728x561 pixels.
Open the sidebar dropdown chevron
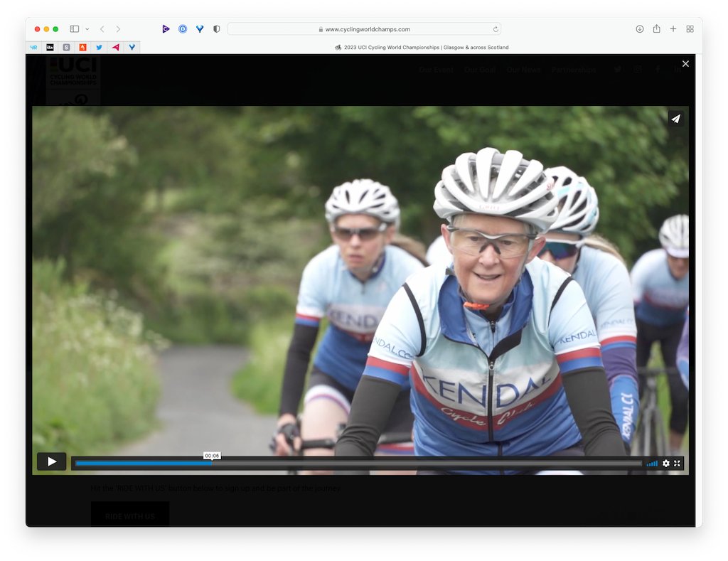pos(87,28)
